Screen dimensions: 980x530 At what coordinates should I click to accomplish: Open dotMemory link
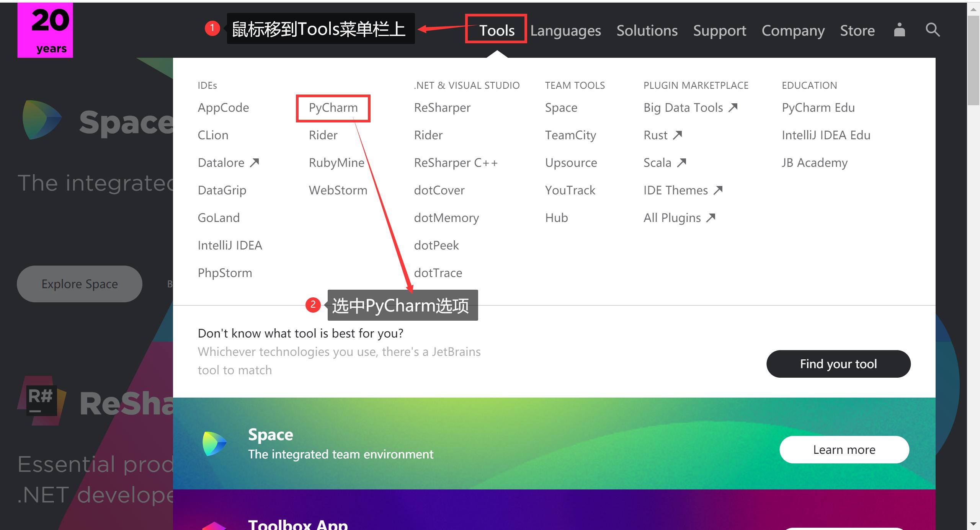click(x=446, y=218)
